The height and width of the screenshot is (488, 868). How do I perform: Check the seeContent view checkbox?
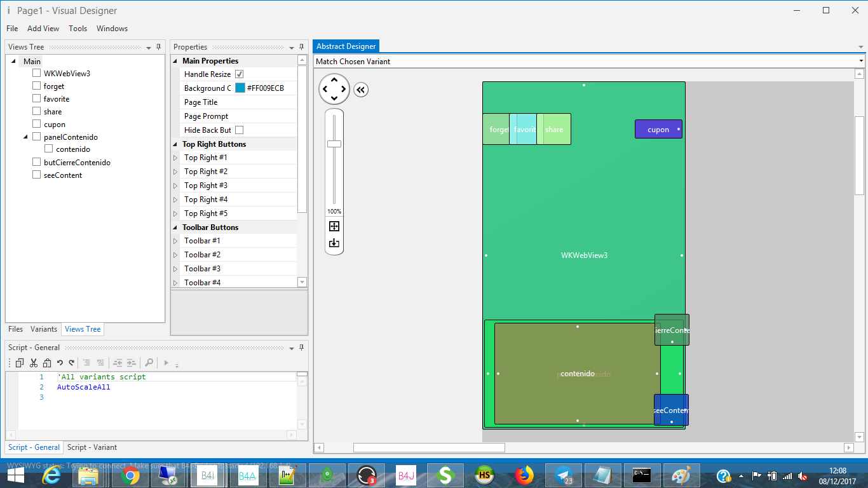(36, 175)
